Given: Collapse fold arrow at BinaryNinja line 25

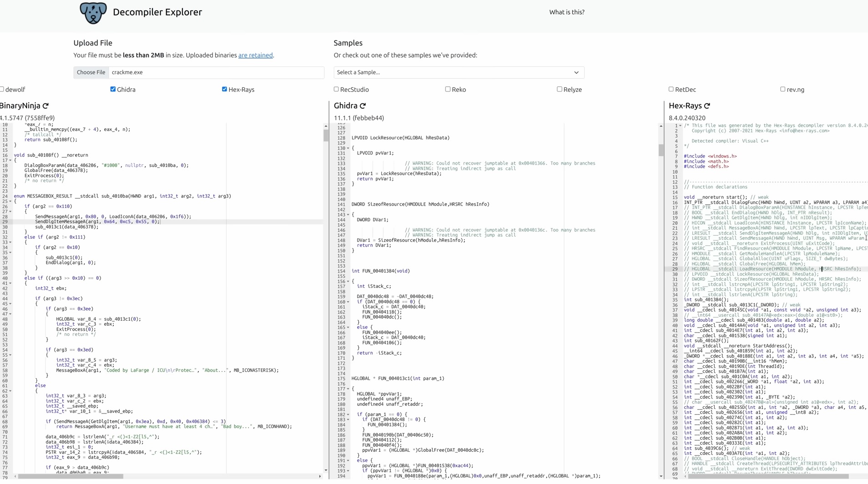Looking at the screenshot, I should [10, 201].
